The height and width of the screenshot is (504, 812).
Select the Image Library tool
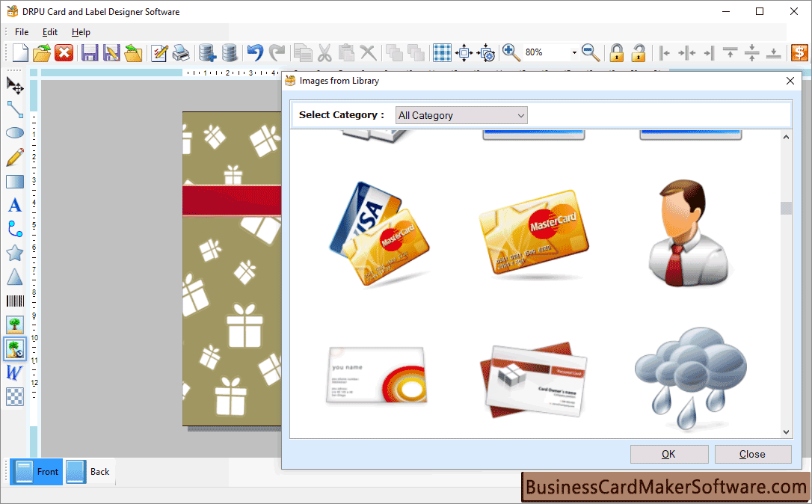(14, 348)
